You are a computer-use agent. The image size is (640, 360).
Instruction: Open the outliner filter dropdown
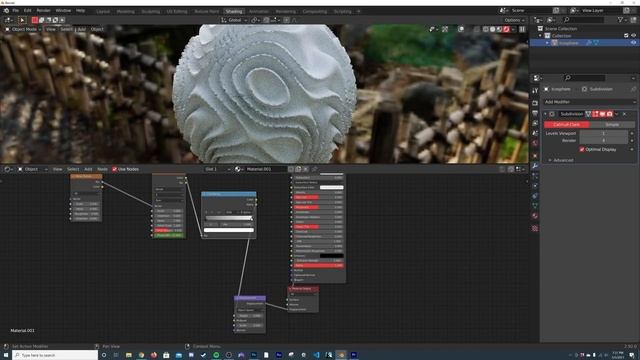[622, 20]
